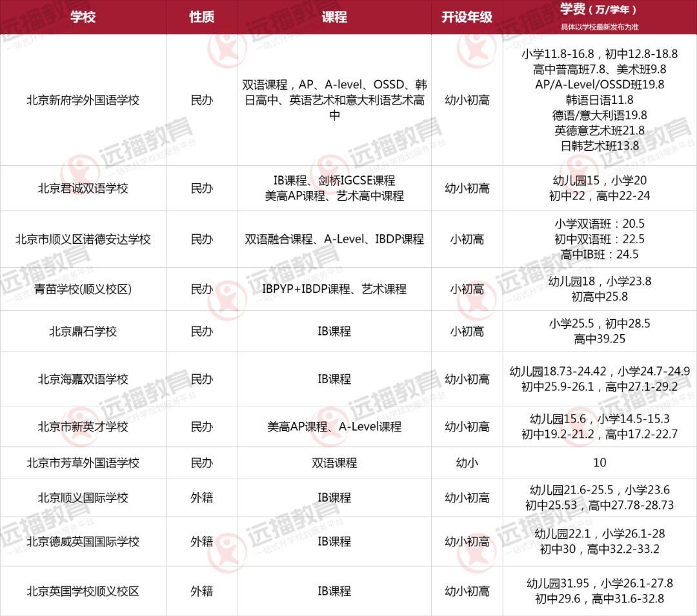Click the 课程 column header
The width and height of the screenshot is (697, 616).
[334, 17]
